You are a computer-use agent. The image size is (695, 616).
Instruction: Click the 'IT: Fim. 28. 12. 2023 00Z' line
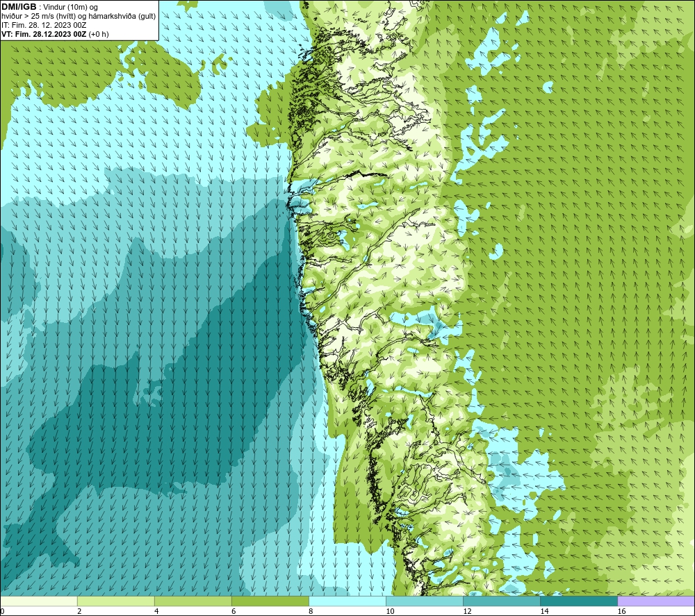point(44,25)
